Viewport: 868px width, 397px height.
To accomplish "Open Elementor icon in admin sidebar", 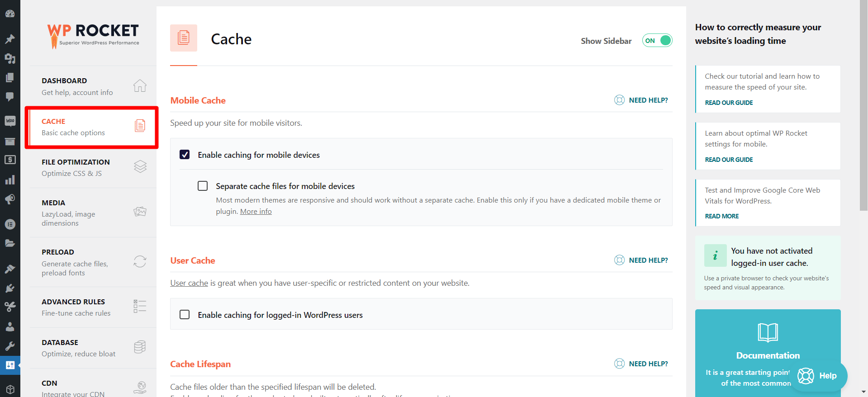I will click(x=10, y=224).
